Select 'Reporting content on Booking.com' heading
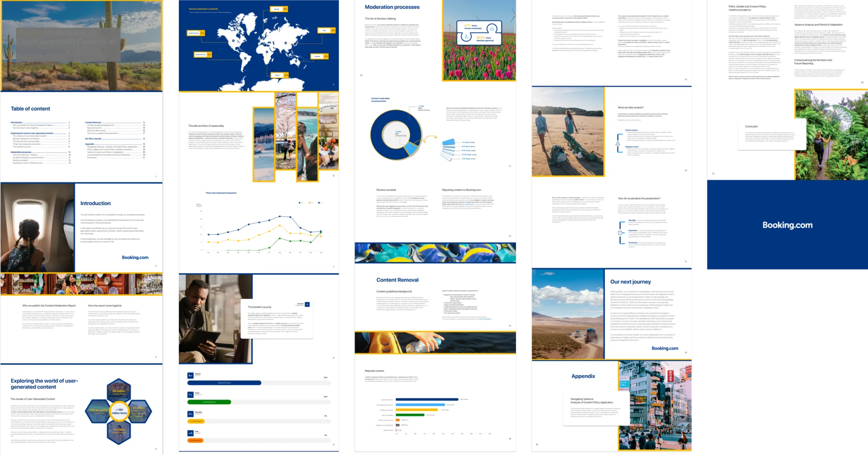868x455 pixels. point(461,190)
